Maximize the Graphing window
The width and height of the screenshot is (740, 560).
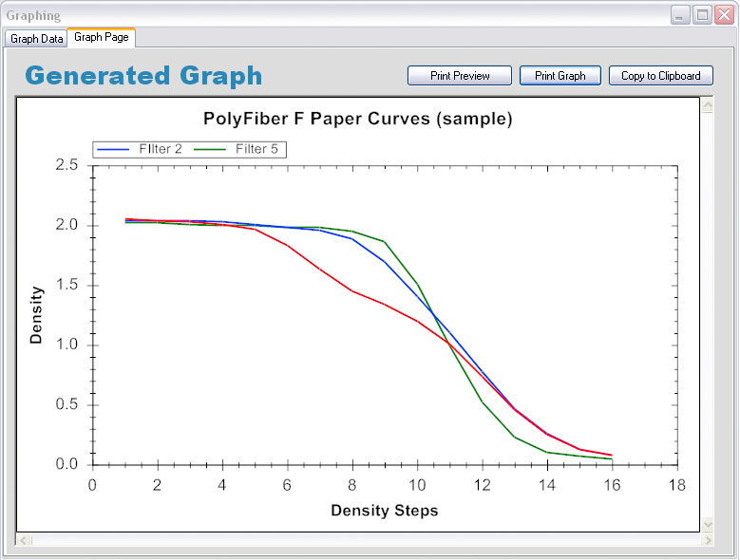702,15
